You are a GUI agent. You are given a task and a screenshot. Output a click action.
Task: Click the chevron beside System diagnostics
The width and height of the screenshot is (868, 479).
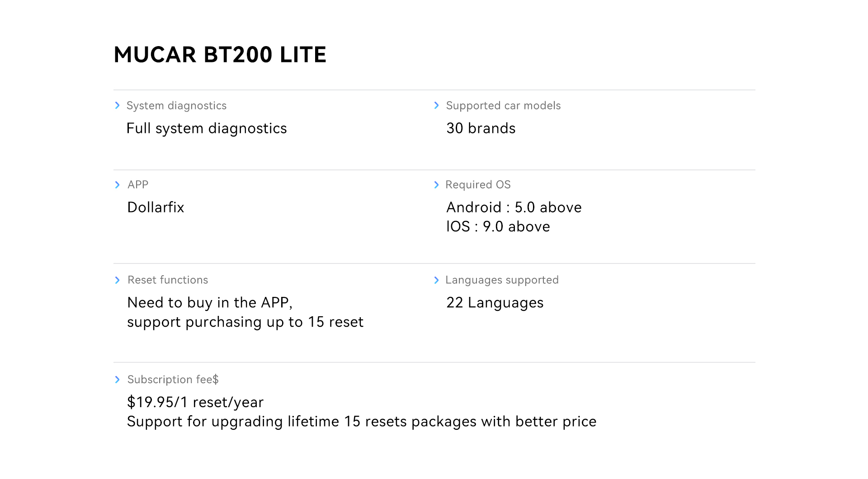point(118,105)
